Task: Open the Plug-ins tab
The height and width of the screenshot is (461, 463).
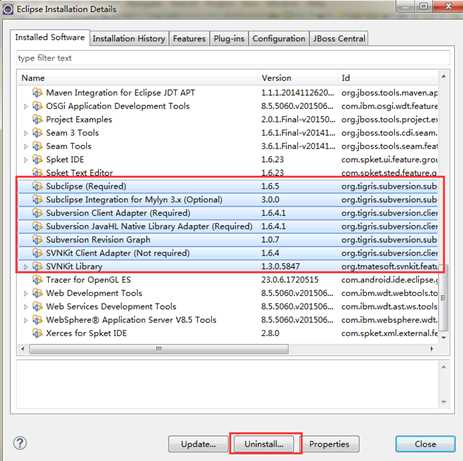Action: click(229, 39)
